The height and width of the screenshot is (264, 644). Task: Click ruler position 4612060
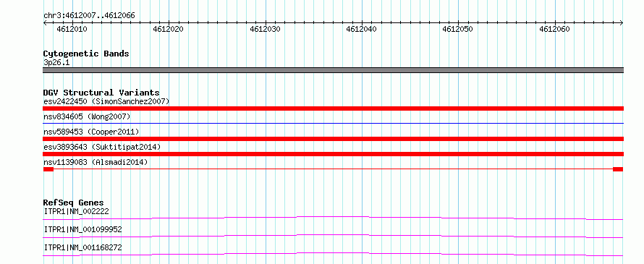tap(554, 29)
